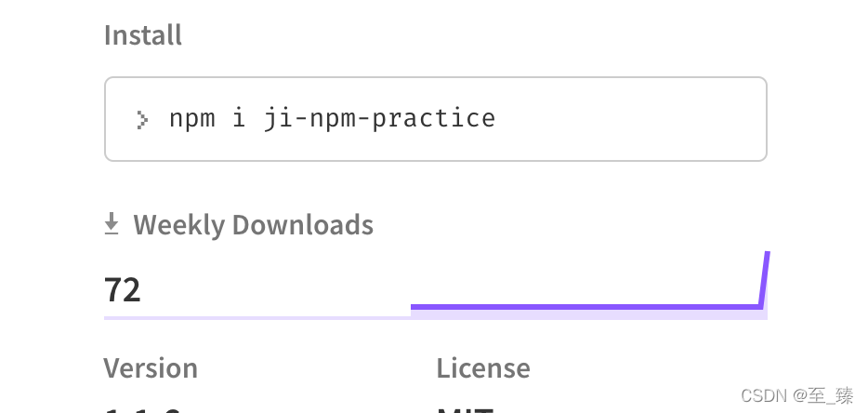Click the @至_臻 author name in watermark
Viewport: 868px width, 413px height.
point(822,396)
